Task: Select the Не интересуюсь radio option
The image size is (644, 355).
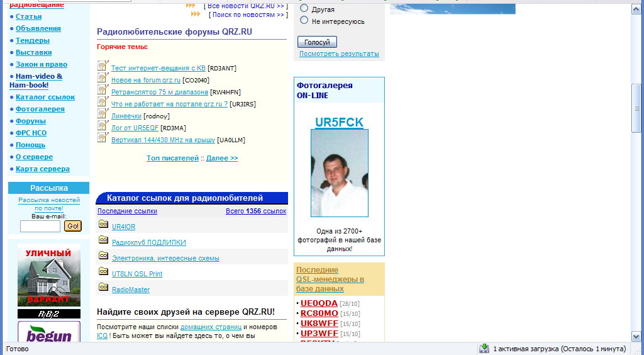Action: tap(304, 20)
